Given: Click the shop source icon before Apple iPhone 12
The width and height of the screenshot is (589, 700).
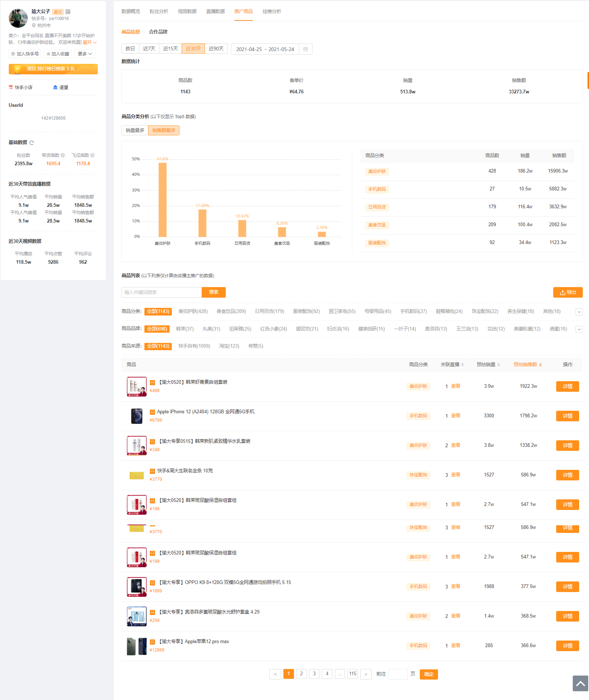Looking at the screenshot, I should click(x=152, y=412).
